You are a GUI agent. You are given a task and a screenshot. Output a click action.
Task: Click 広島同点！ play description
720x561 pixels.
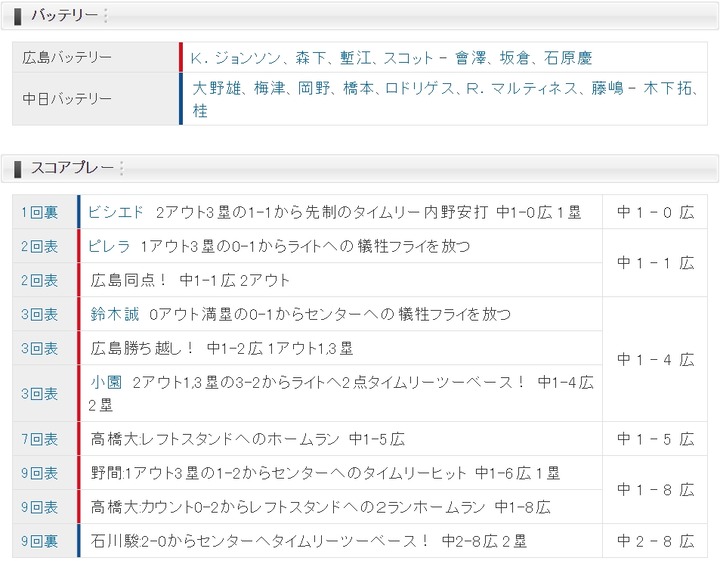pyautogui.click(x=190, y=280)
